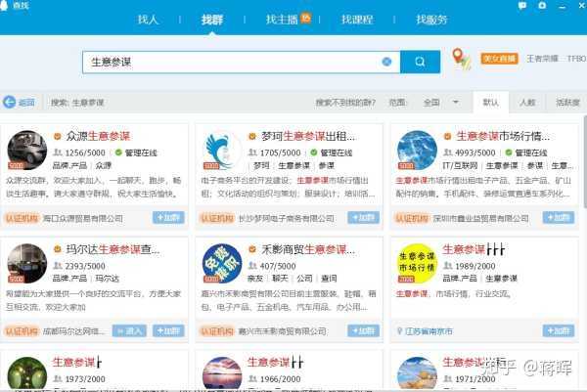Click member count icon of 1705/5000

click(x=252, y=152)
